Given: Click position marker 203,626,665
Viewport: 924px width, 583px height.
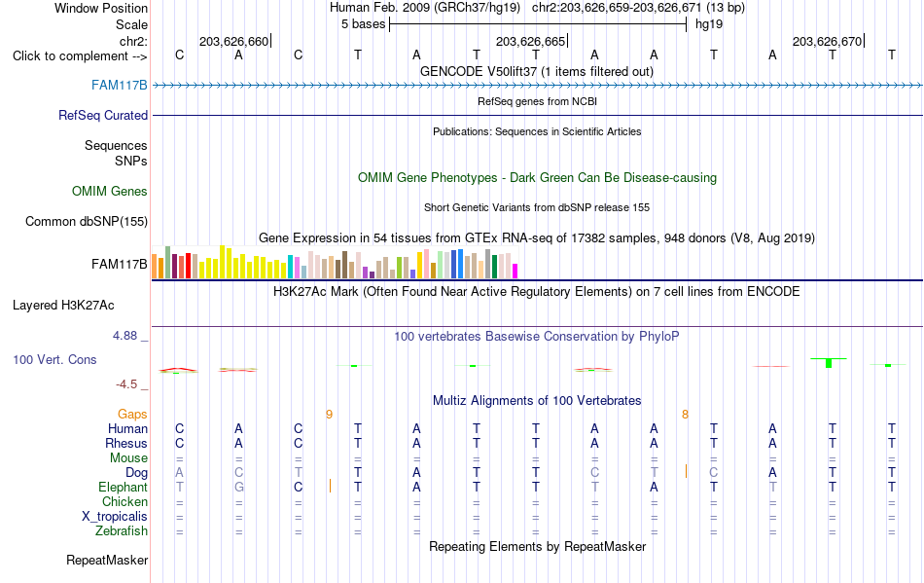Looking at the screenshot, I should [530, 41].
